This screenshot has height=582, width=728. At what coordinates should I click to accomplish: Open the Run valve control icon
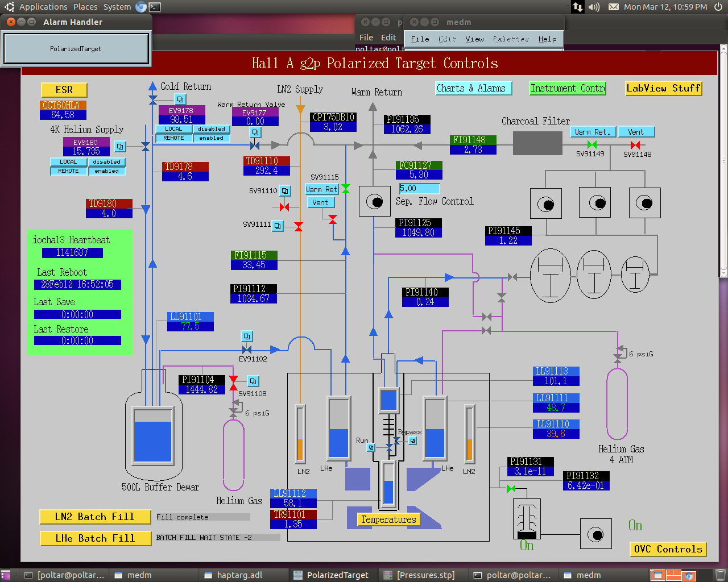371,448
